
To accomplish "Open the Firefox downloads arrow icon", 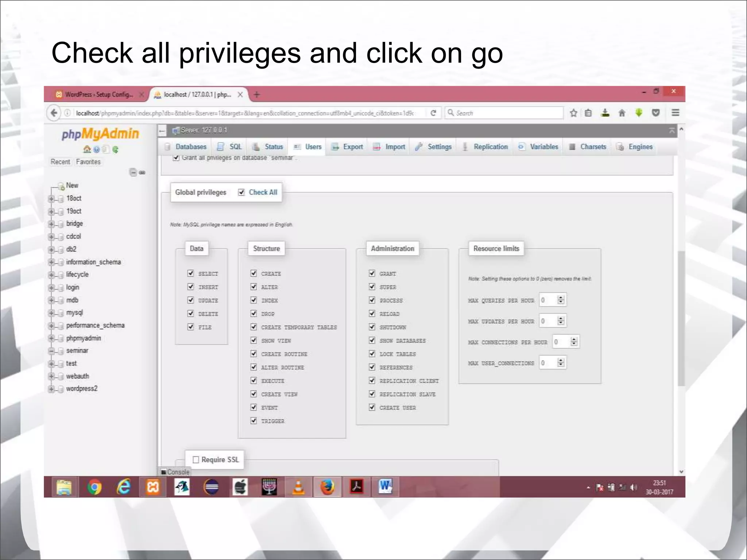I will point(605,113).
